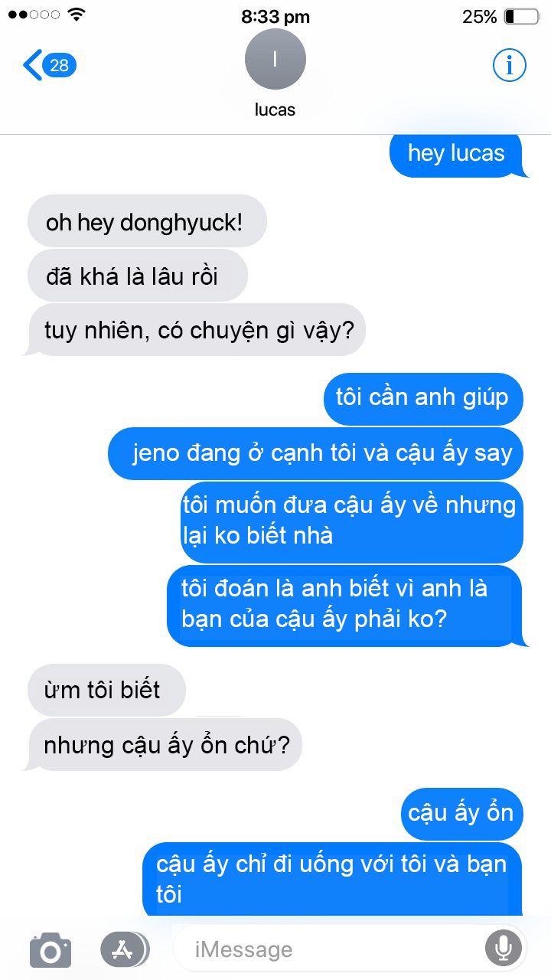The image size is (551, 980).
Task: Tap the 'oh hey donghyuck!' message bubble
Action: (x=146, y=222)
